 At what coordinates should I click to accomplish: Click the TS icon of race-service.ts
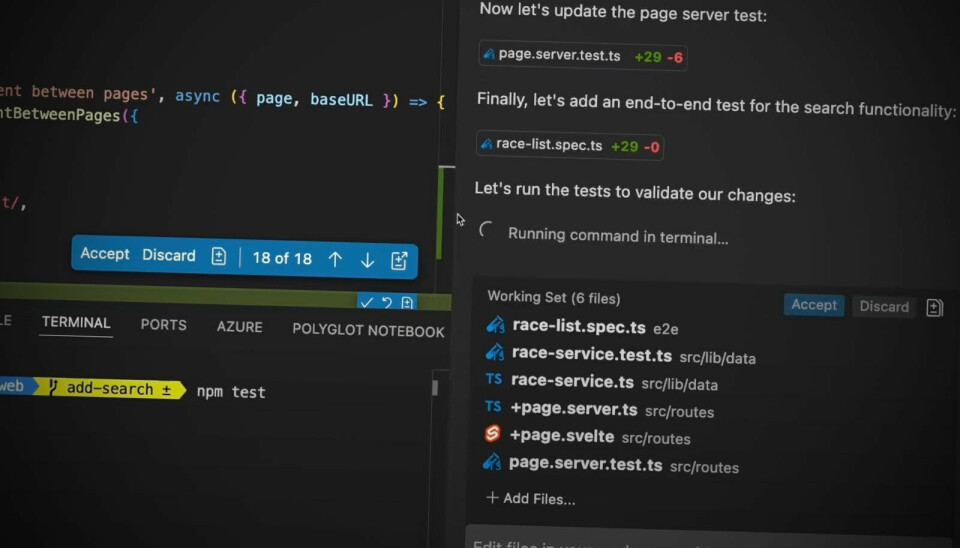(x=493, y=379)
